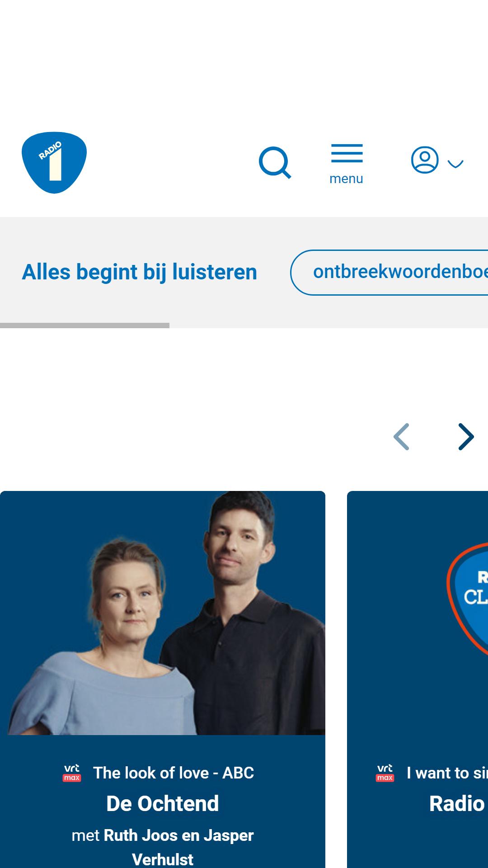This screenshot has height=868, width=488.
Task: Click VRT Max icon on De Ochtend card
Action: pyautogui.click(x=72, y=773)
